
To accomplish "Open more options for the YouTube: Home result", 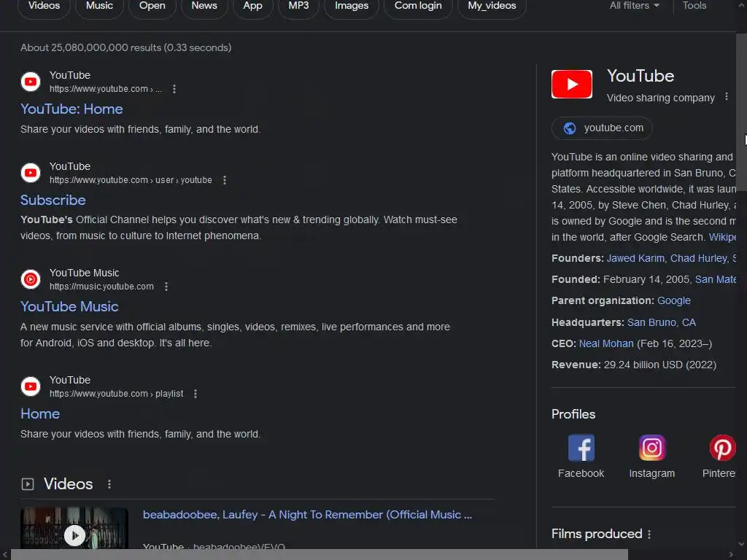I will pos(174,89).
